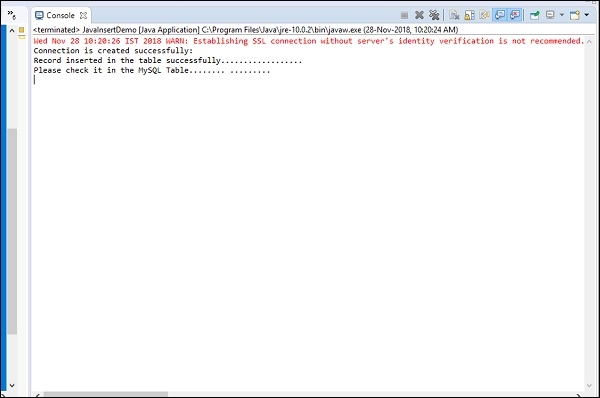Click 'Please check it in the MySQL Table' line

click(x=152, y=70)
